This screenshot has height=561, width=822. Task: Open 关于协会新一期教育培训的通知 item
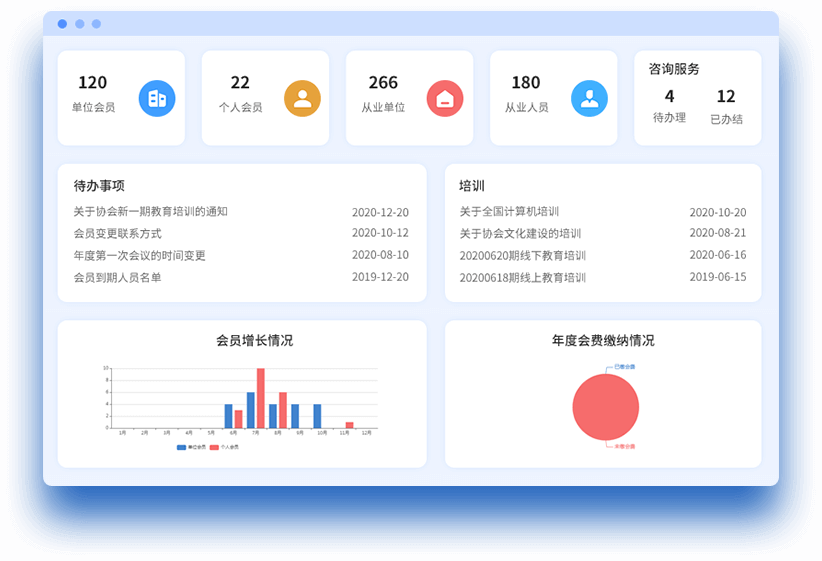point(150,211)
